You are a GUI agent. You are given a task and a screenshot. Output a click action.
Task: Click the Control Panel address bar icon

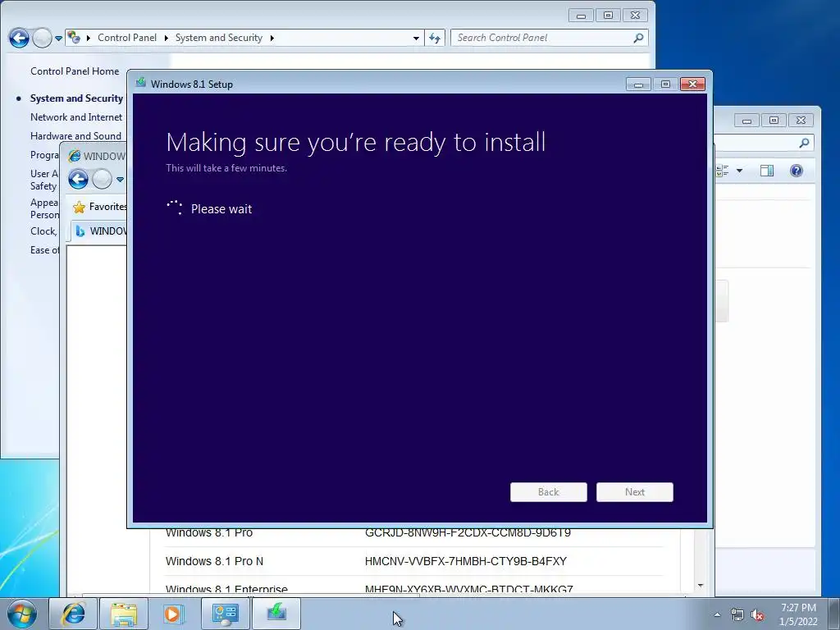[74, 38]
